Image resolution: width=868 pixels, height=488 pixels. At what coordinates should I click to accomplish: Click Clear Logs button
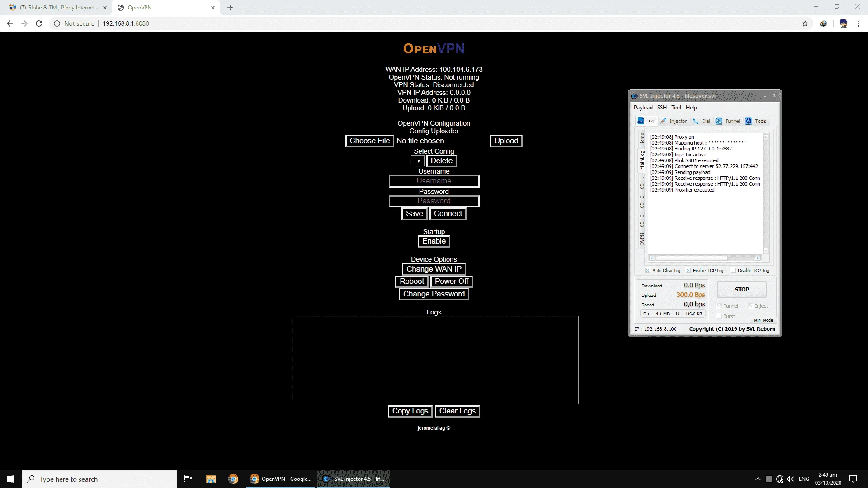click(x=458, y=411)
